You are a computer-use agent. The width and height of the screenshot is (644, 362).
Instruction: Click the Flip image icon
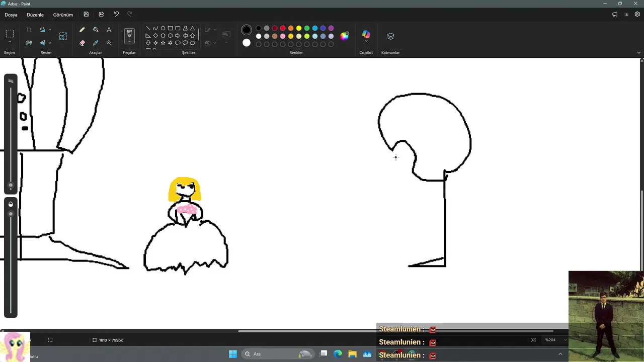(43, 43)
